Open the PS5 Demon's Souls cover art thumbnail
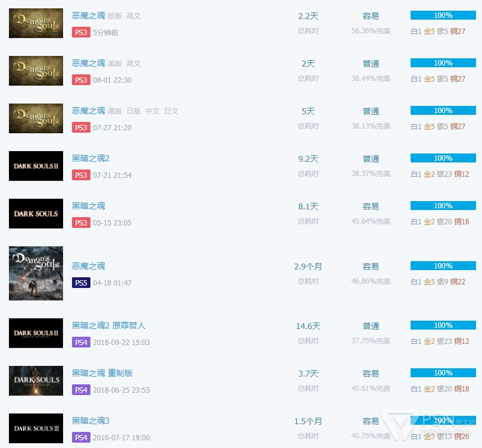This screenshot has width=482, height=448. (x=36, y=273)
